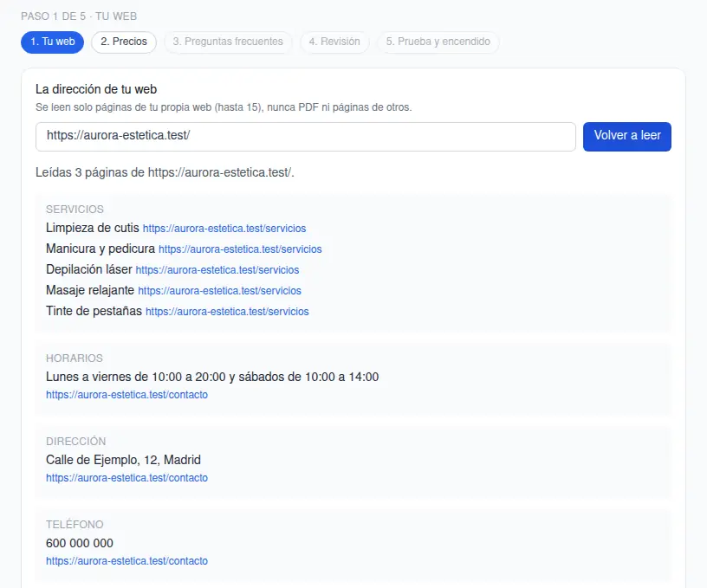Click the phone number 600 000 000
Screen dimensions: 707x588
pos(80,543)
